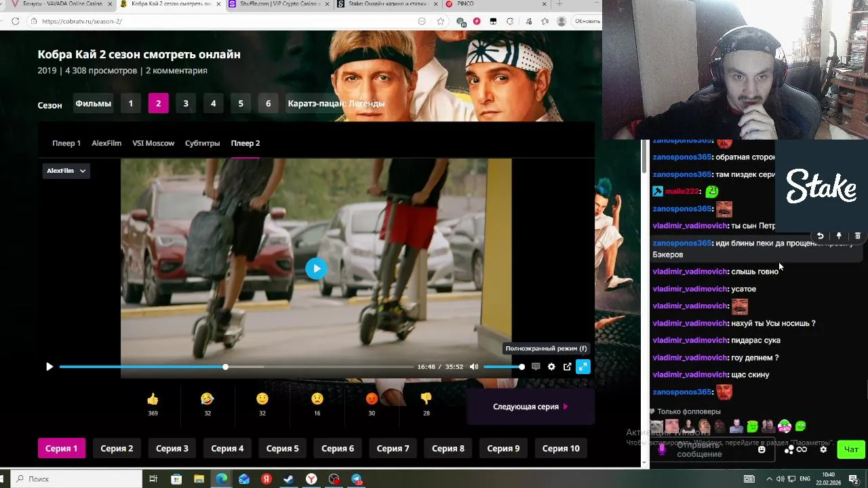Select season 3 button

pos(186,104)
